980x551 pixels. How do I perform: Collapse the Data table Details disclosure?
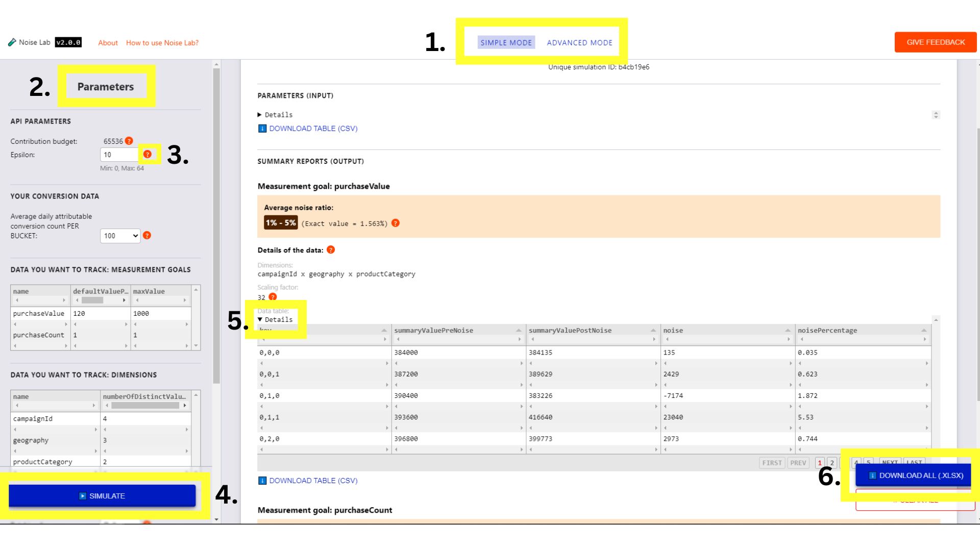click(275, 319)
